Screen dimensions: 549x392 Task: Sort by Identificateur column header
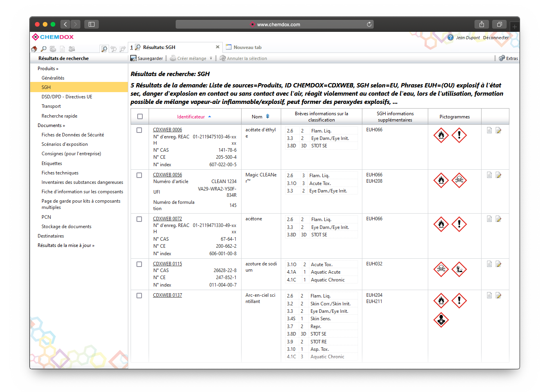coord(194,117)
